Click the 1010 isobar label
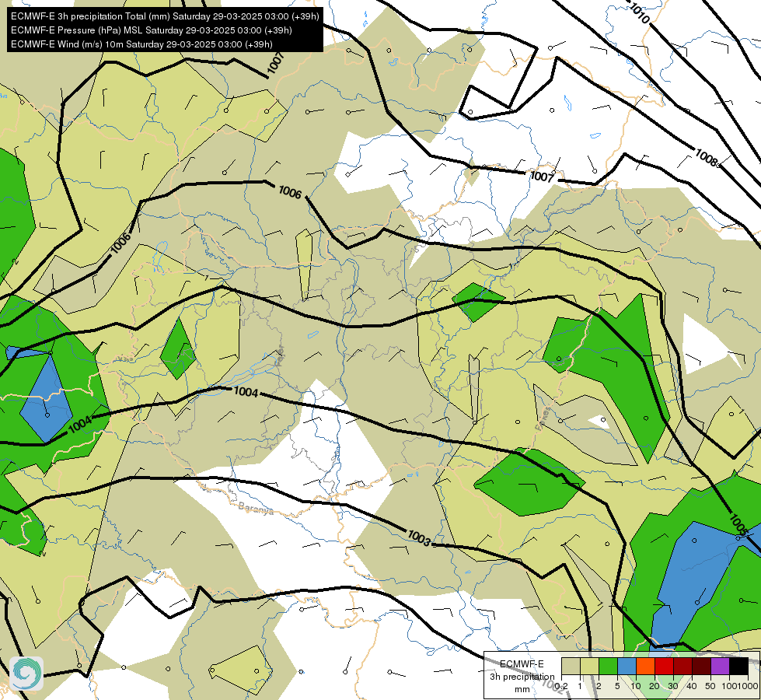The width and height of the screenshot is (761, 700). [639, 13]
